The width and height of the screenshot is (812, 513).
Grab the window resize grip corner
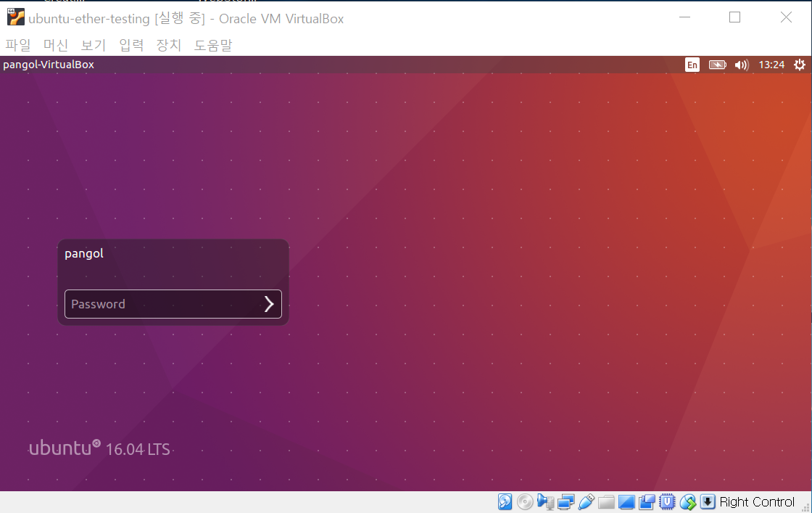point(805,507)
